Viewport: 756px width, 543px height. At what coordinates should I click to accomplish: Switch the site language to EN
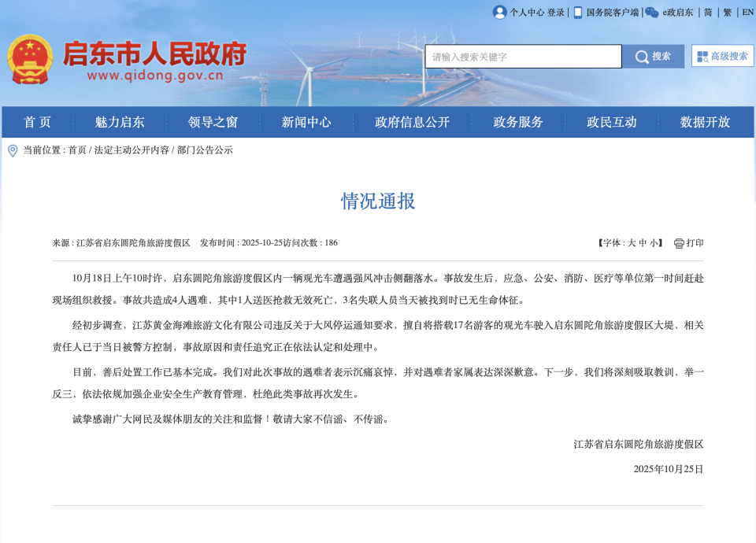(x=749, y=12)
